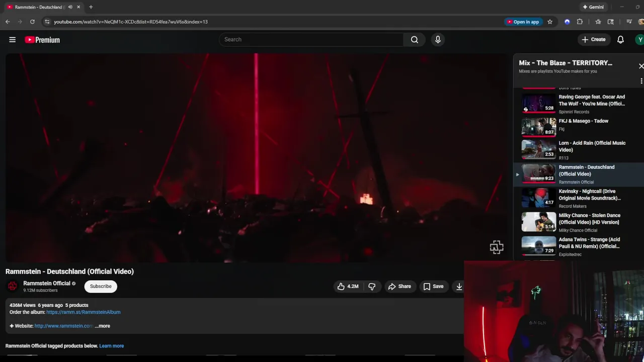Focus the YouTube search field

pos(311,39)
